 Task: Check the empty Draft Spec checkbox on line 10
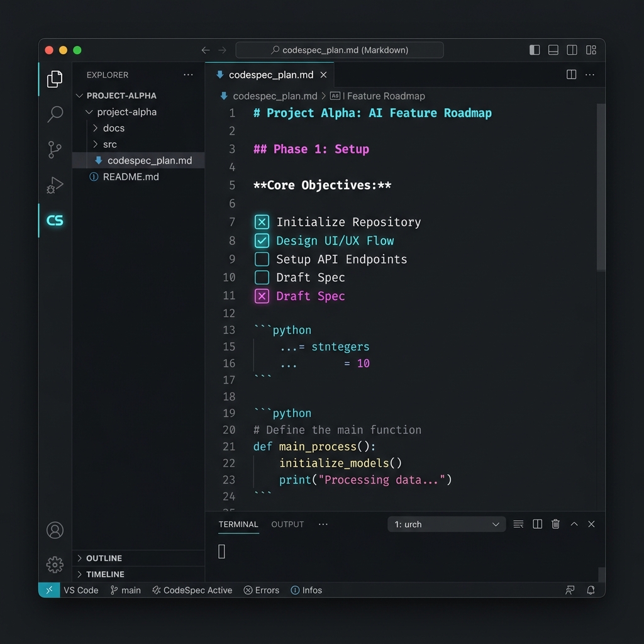click(x=262, y=277)
